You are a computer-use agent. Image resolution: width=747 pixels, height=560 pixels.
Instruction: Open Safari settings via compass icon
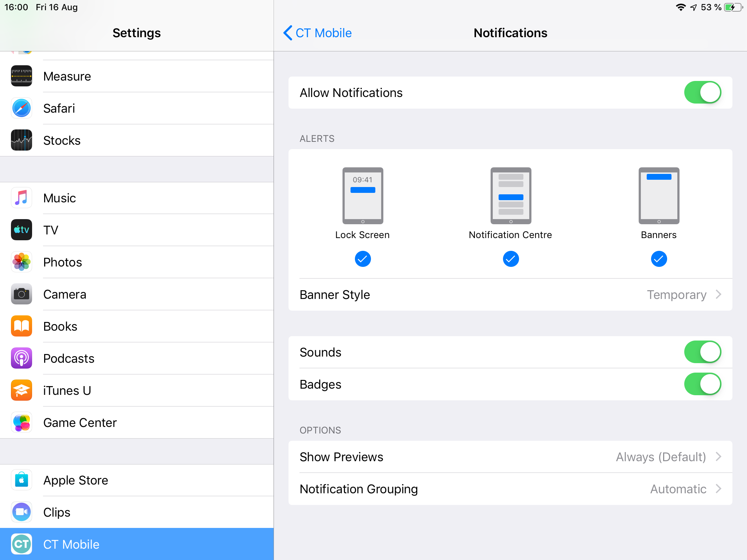coord(22,108)
